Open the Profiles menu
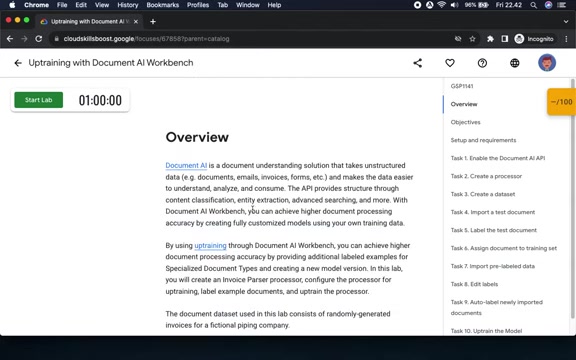Viewport: 576px width, 360px height. (x=198, y=5)
